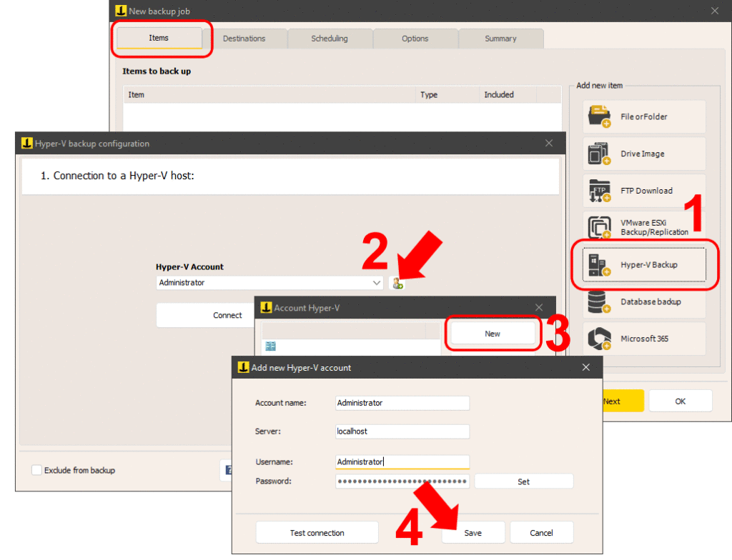Click the yellow Next button
This screenshot has height=560, width=732.
[x=623, y=401]
